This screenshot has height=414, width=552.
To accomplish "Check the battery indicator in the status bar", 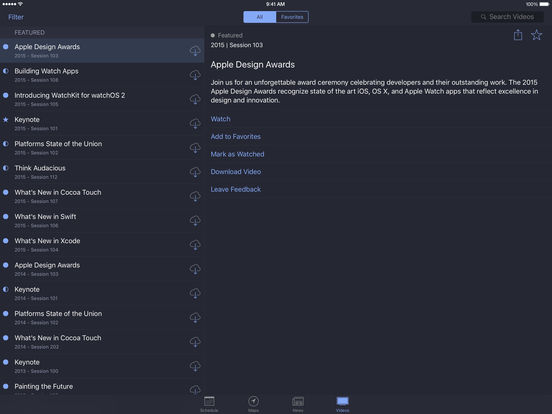I will (x=544, y=4).
